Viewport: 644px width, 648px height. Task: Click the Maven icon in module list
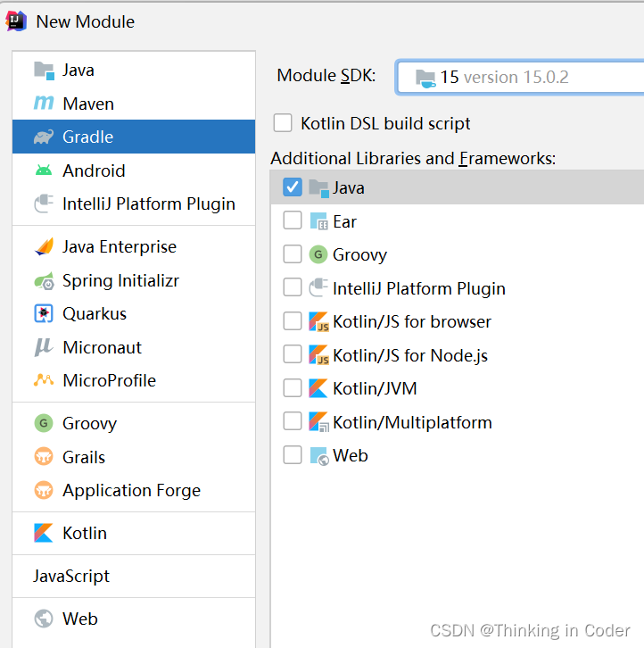tap(44, 104)
